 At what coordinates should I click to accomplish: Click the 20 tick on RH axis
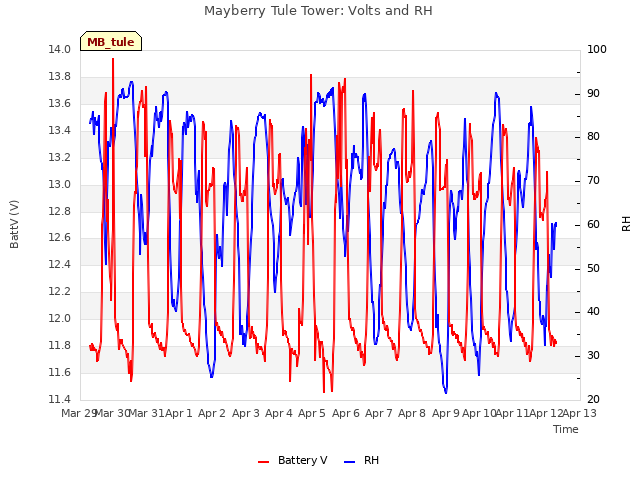593,399
